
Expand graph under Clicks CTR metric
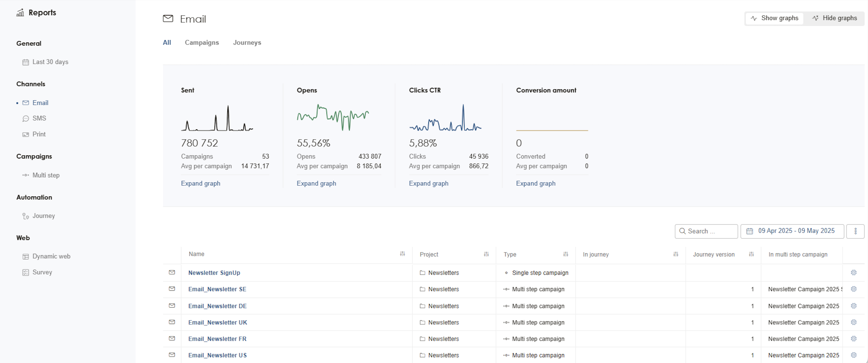pos(428,183)
